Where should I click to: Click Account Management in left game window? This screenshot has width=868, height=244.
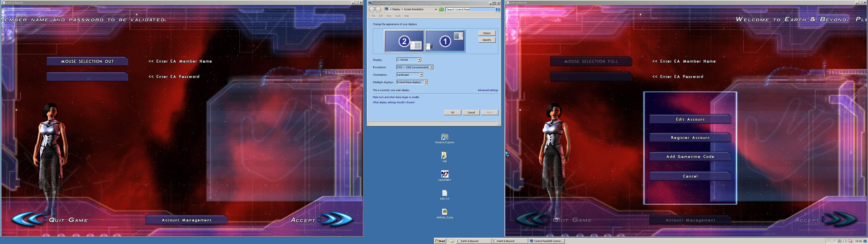tap(186, 220)
